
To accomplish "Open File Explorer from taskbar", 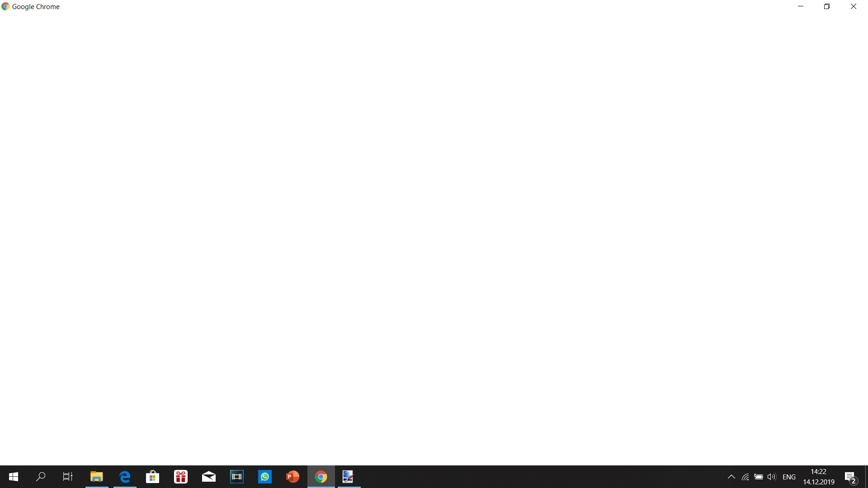I will click(97, 476).
